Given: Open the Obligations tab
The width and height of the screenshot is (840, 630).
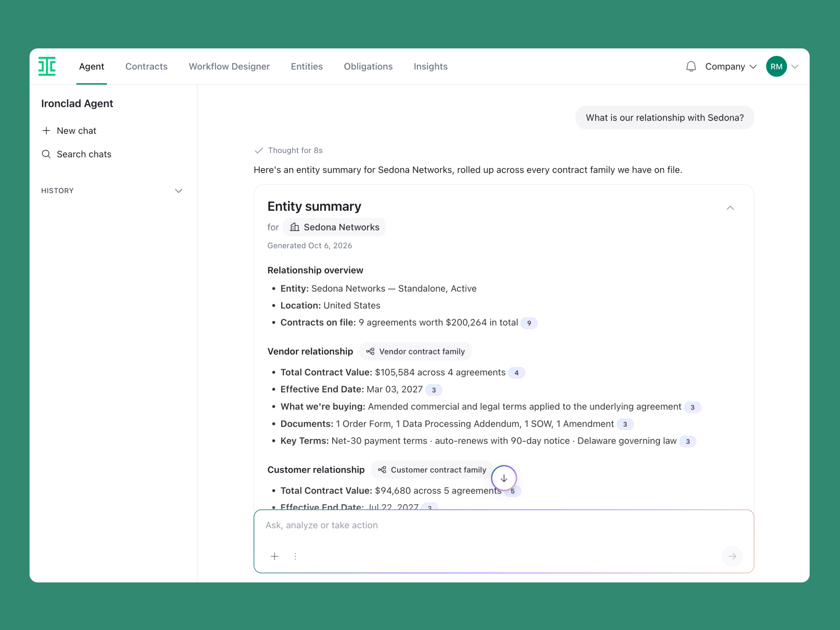Looking at the screenshot, I should pos(368,66).
